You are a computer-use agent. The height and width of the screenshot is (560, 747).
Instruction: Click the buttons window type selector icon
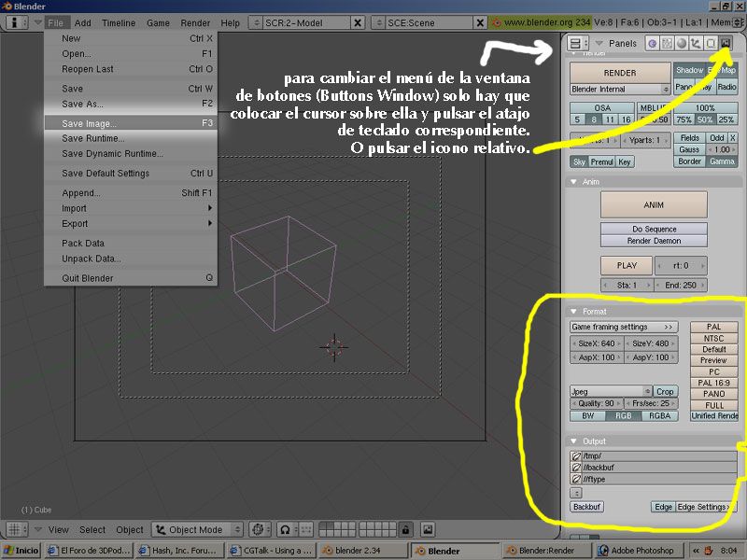coord(579,43)
